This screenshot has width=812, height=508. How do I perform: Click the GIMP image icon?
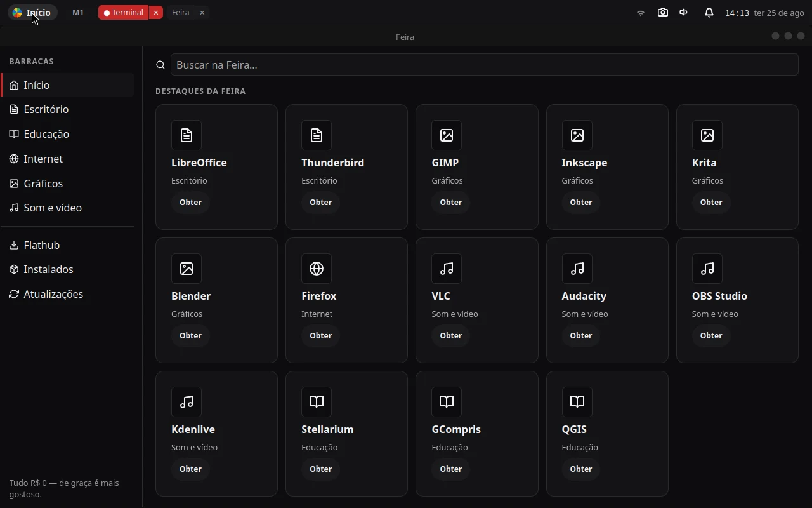pos(447,135)
